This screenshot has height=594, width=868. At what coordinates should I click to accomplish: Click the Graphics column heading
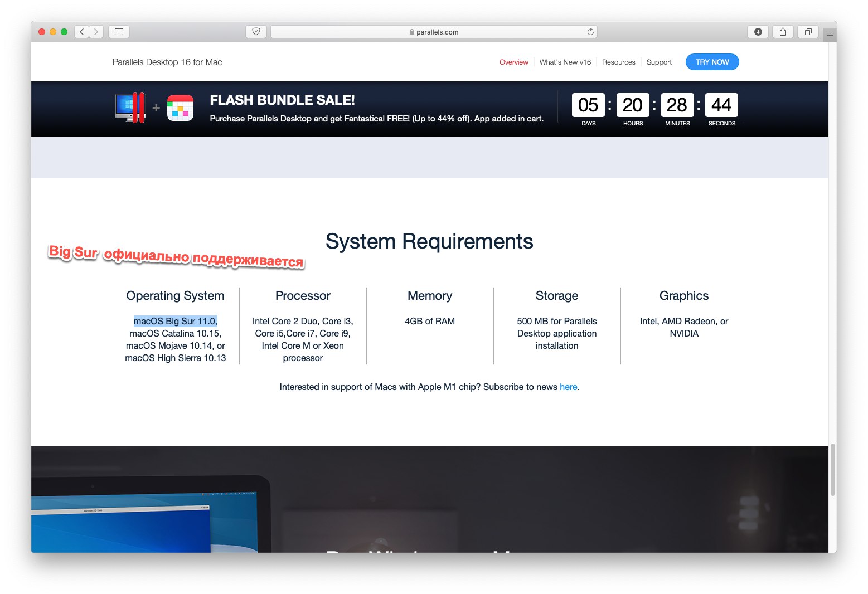click(684, 296)
